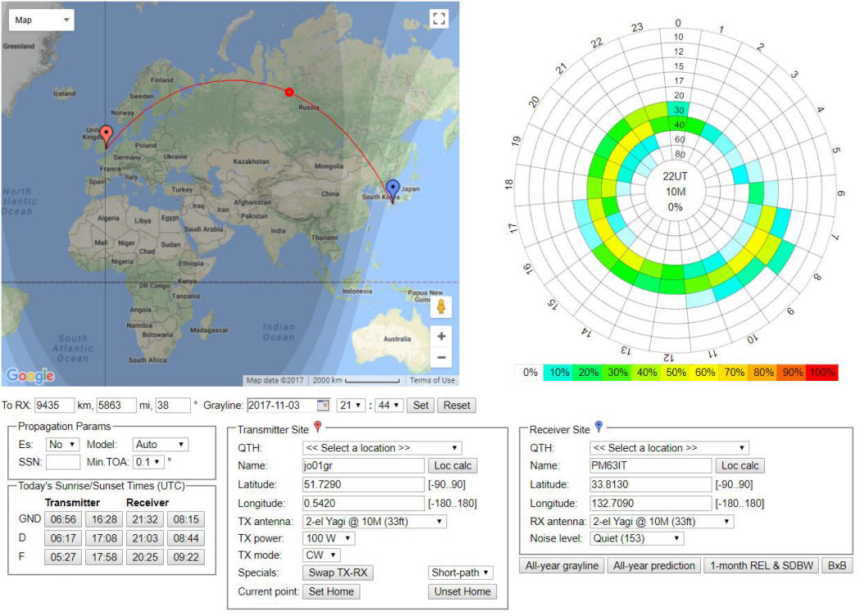This screenshot has height=616, width=864.
Task: Zoom out on the map
Action: click(441, 358)
